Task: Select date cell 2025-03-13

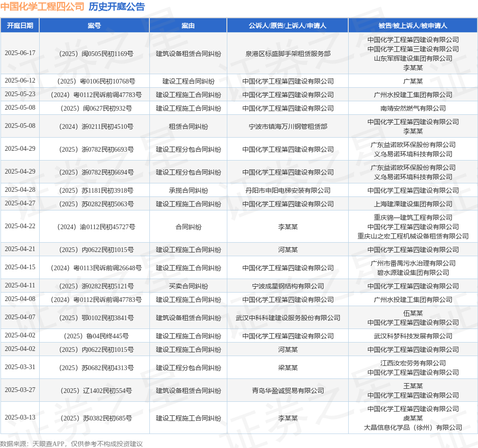Action: point(20,417)
